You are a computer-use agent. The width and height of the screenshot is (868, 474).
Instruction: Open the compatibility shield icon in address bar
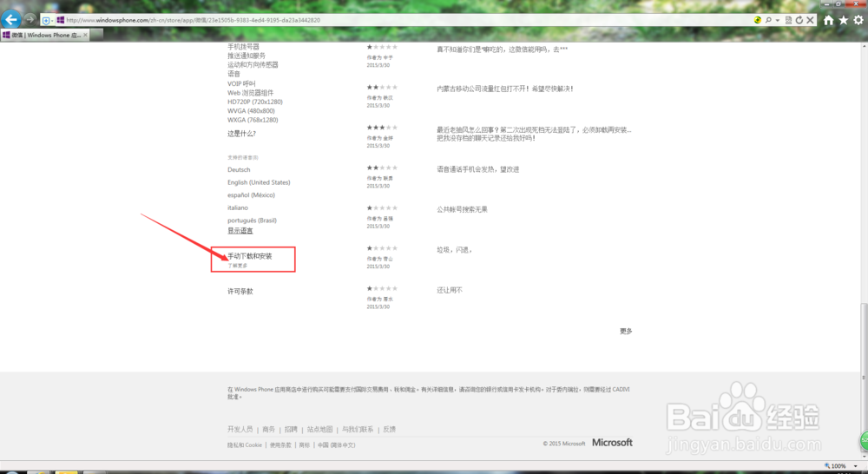coord(47,21)
